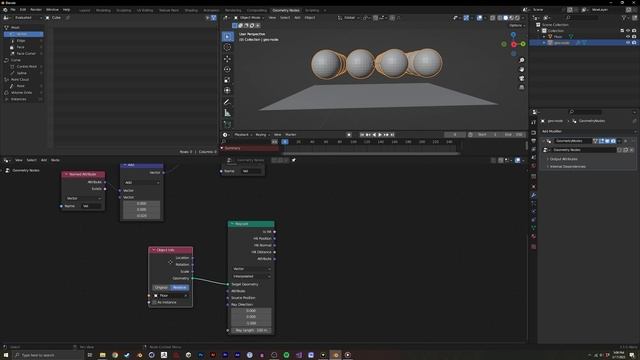Click the blue Z axis on navigation gizmo
This screenshot has height=360, width=640.
tap(513, 35)
